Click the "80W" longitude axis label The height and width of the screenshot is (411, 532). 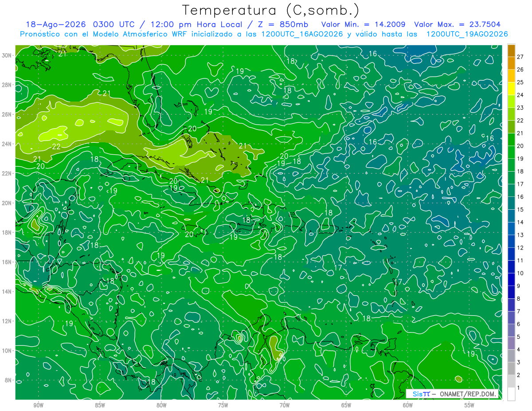pyautogui.click(x=161, y=405)
